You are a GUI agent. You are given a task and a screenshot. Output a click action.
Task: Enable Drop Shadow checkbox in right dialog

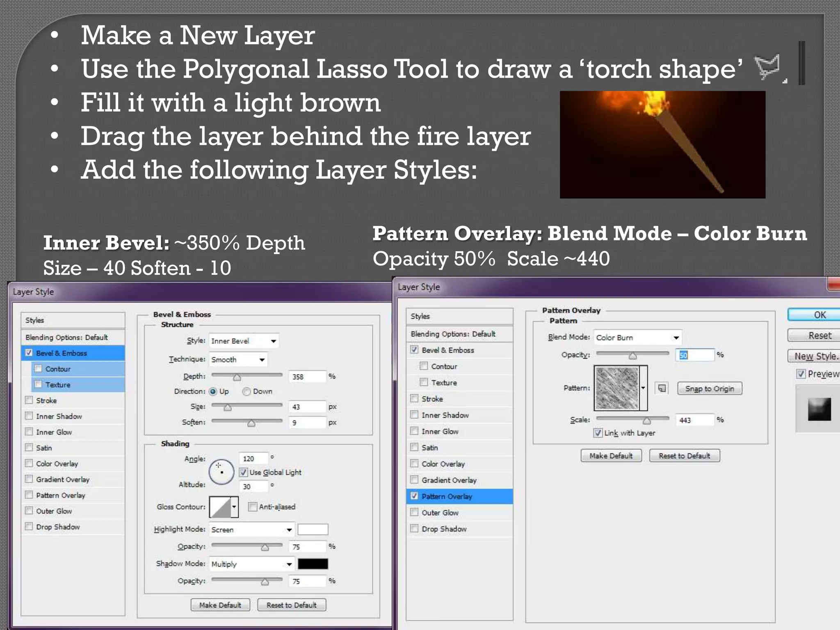pos(414,528)
